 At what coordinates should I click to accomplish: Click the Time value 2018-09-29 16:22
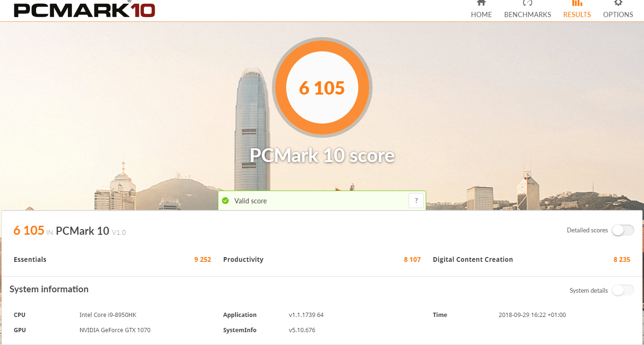pyautogui.click(x=532, y=315)
